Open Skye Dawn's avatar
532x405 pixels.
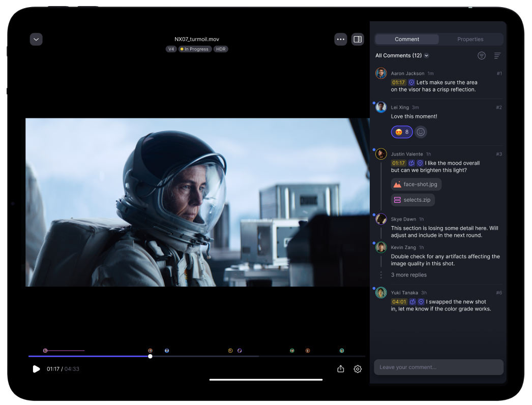point(381,219)
